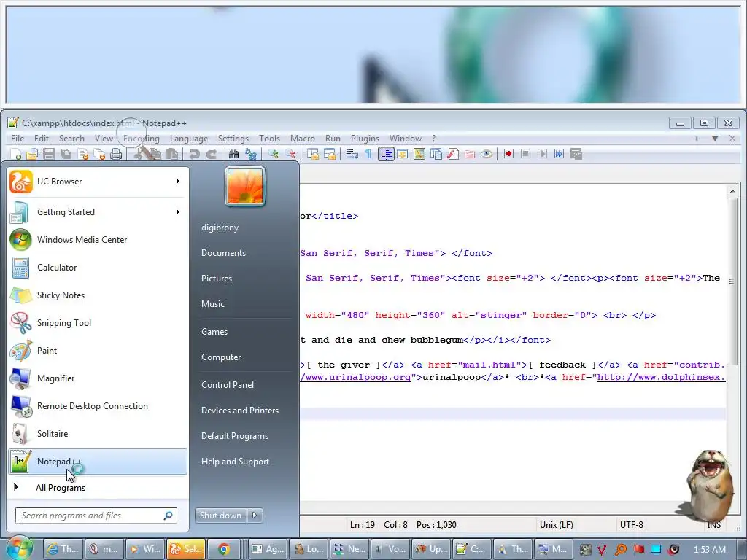This screenshot has height=560, width=747.
Task: Open Control Panel link
Action: point(228,385)
